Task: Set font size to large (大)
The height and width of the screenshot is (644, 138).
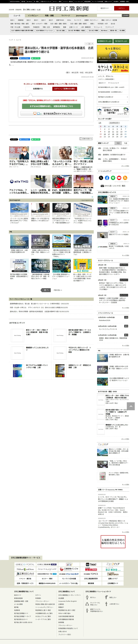Action: click(92, 44)
